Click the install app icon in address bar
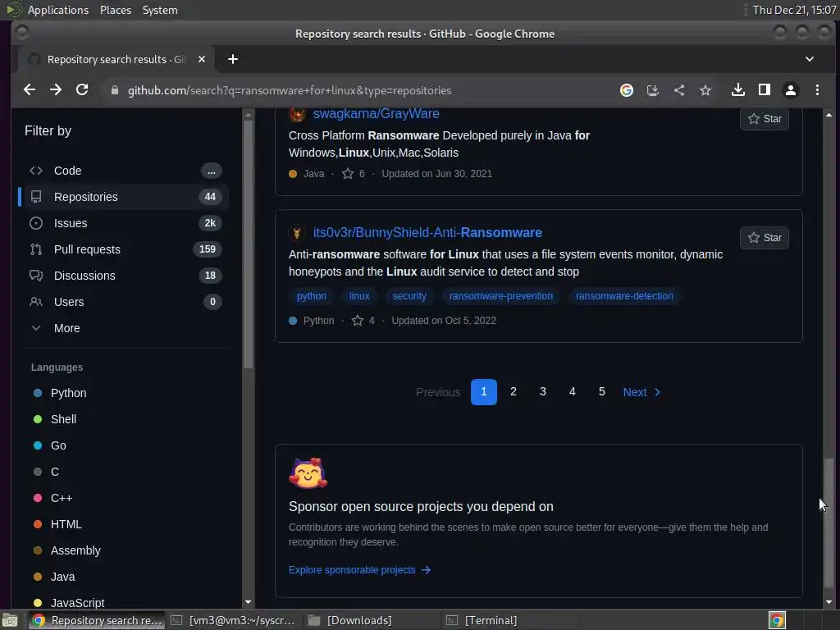Screen dimensions: 840x630 [652, 90]
